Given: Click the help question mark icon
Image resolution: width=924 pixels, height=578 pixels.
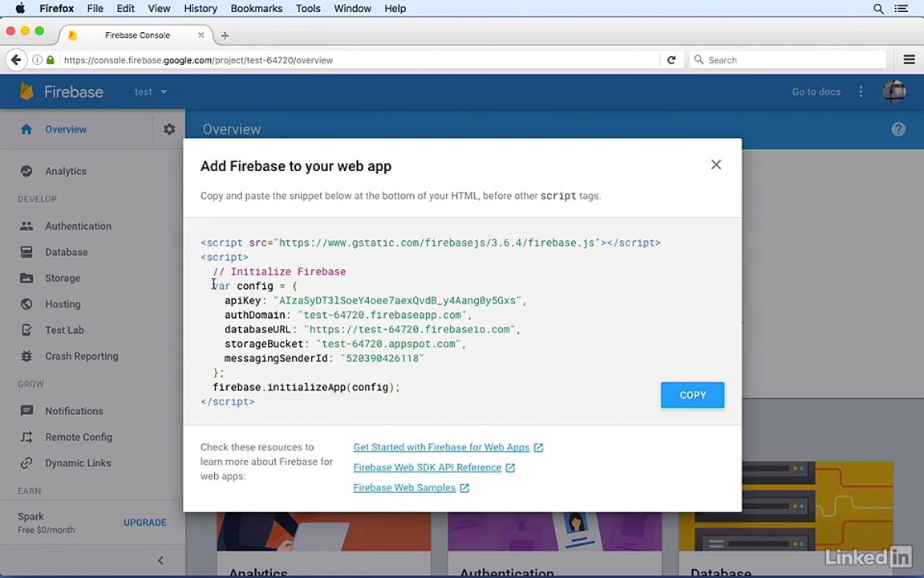Looking at the screenshot, I should 898,129.
